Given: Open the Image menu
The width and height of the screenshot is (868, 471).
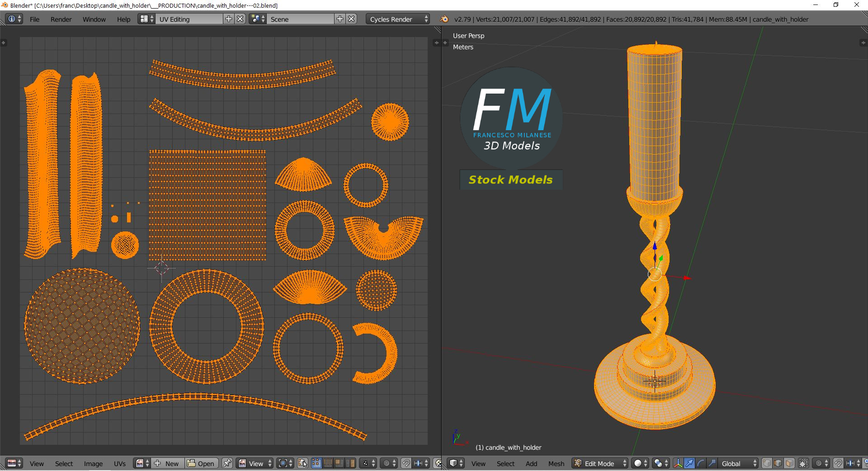Looking at the screenshot, I should click(x=93, y=464).
